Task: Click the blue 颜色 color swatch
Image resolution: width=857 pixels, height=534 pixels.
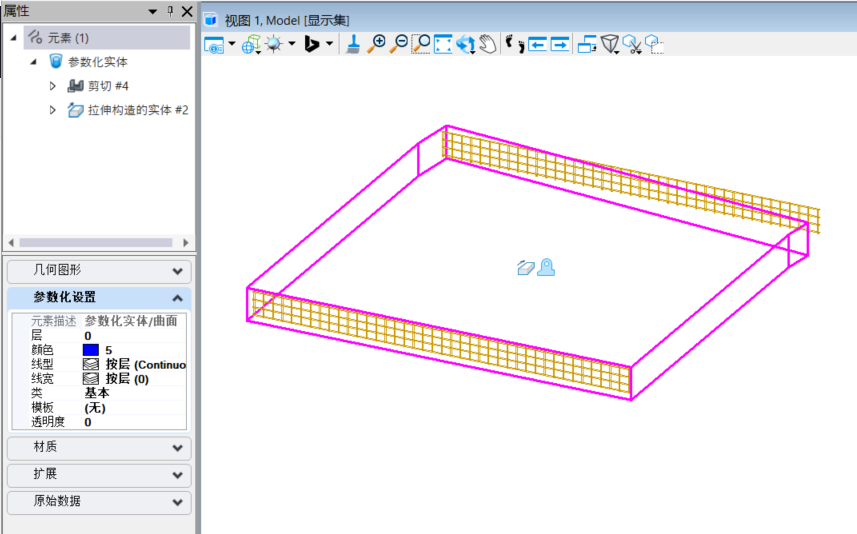Action: click(91, 350)
